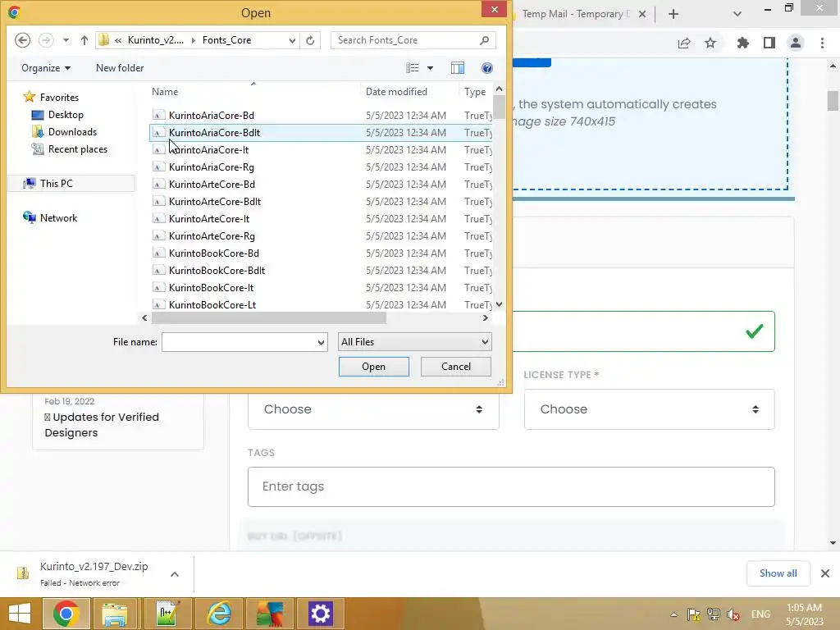Change the file view layout icon

[x=412, y=68]
